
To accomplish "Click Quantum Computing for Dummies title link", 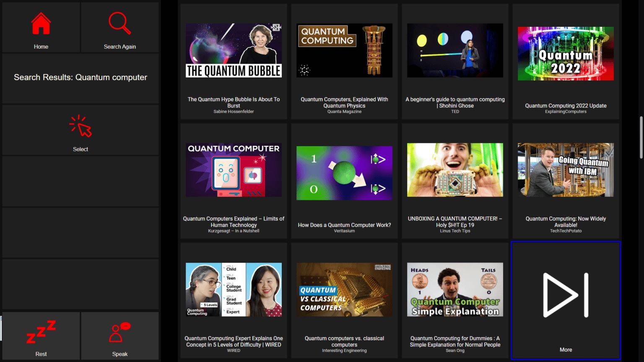I will (455, 341).
